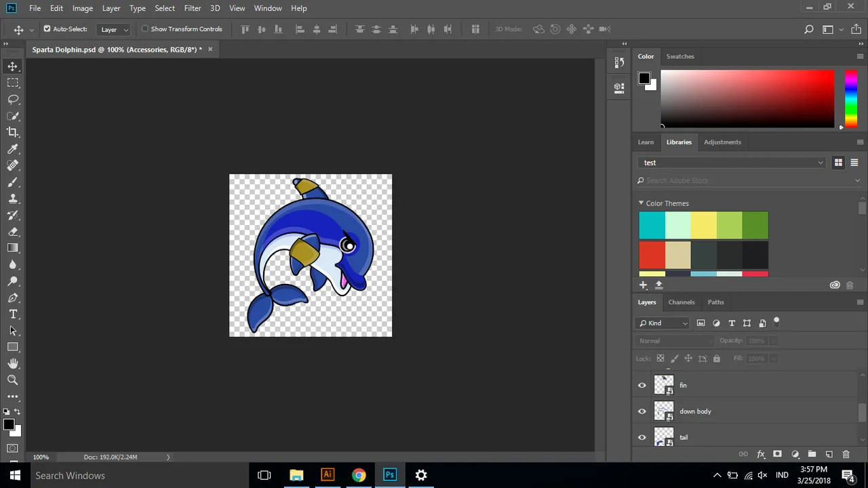This screenshot has width=868, height=488.
Task: Select the Dodge tool
Action: (13, 281)
